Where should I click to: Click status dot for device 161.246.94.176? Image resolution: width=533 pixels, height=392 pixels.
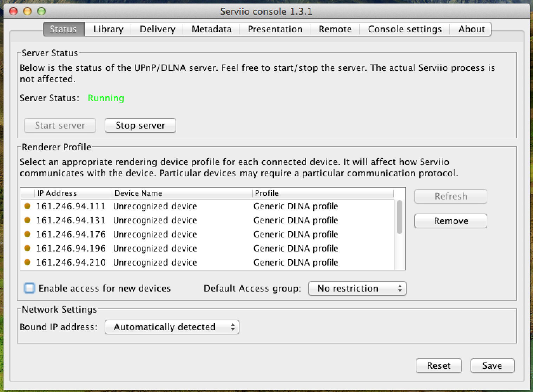tap(27, 234)
